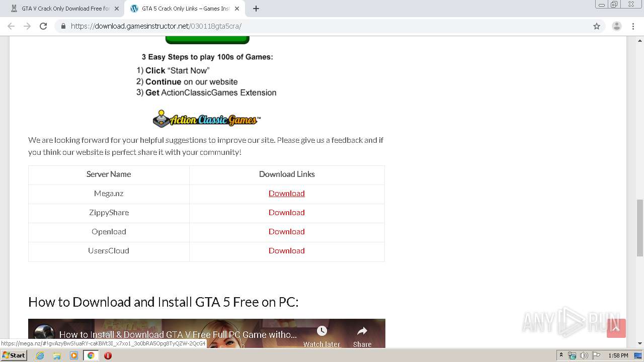Screen dimensions: 644x362
Task: Open a new tab with plus button
Action: pyautogui.click(x=256, y=9)
